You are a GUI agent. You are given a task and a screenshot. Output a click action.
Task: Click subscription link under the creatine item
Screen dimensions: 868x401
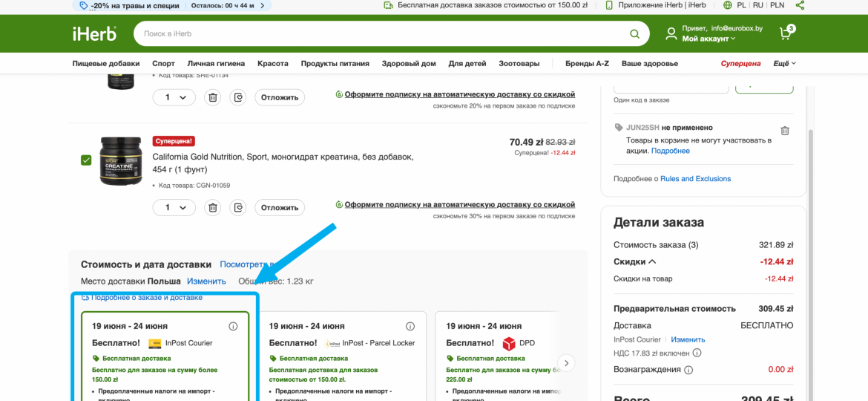[x=459, y=204]
